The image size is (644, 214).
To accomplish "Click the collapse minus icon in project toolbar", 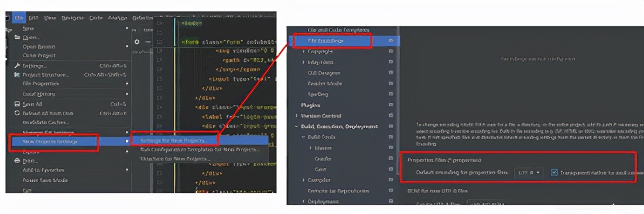I will coord(148,42).
